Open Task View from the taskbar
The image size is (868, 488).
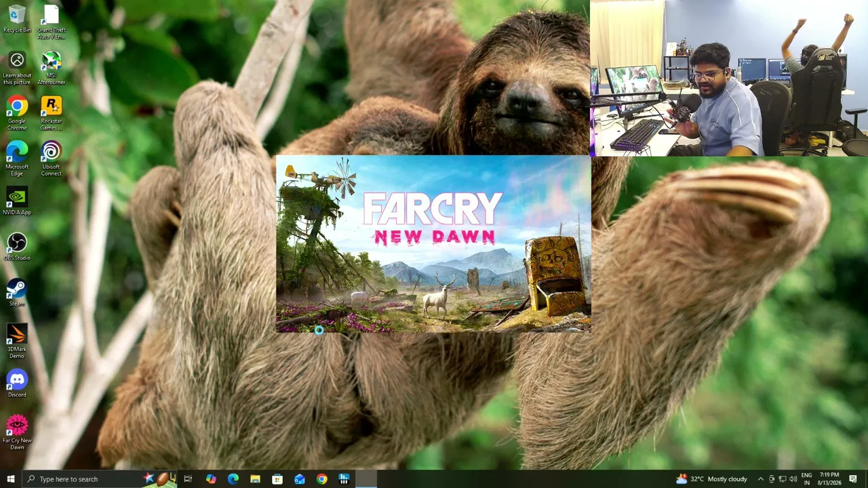point(188,479)
